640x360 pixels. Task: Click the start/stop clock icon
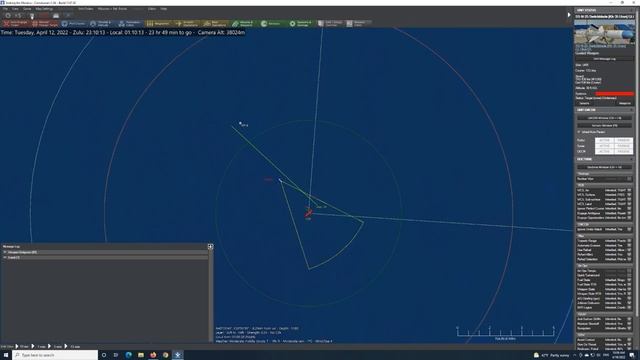click(7, 16)
